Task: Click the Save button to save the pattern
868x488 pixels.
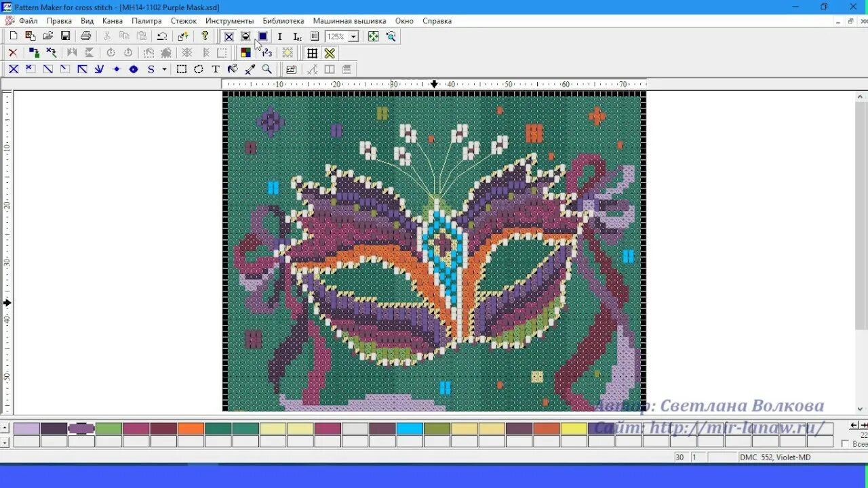Action: (65, 36)
